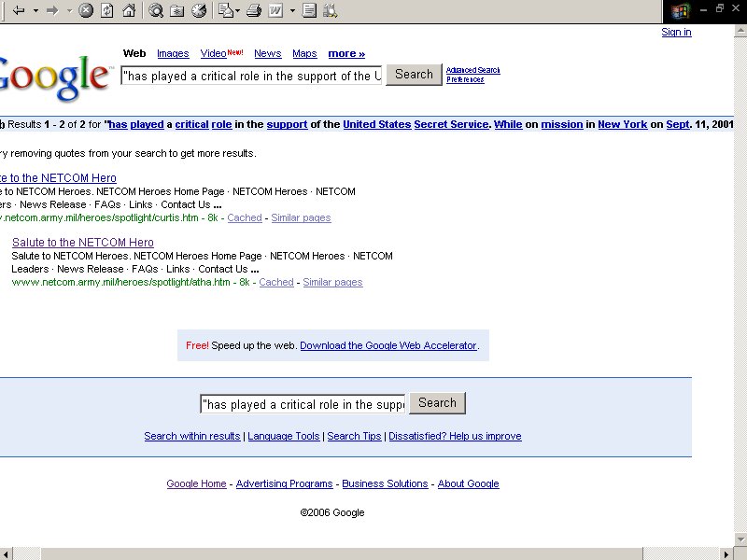Screen dimensions: 747x560
Task: Click the horizontal scrollbar right arrow
Action: (x=726, y=553)
